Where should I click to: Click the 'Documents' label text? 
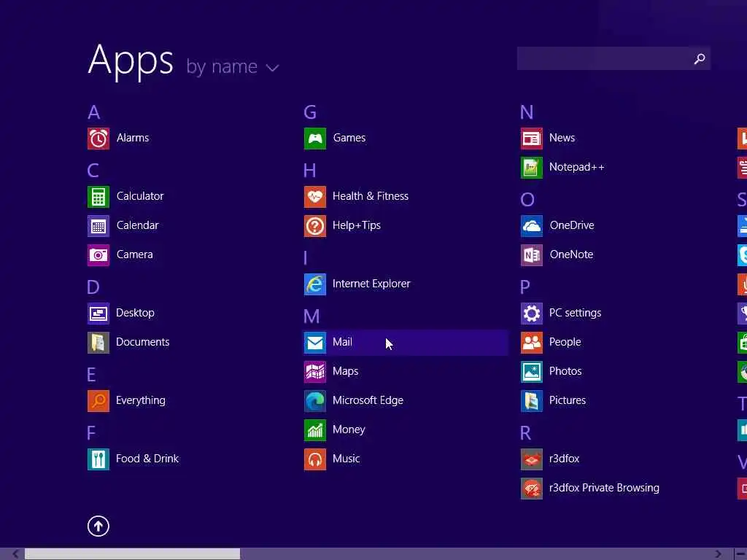click(x=142, y=342)
